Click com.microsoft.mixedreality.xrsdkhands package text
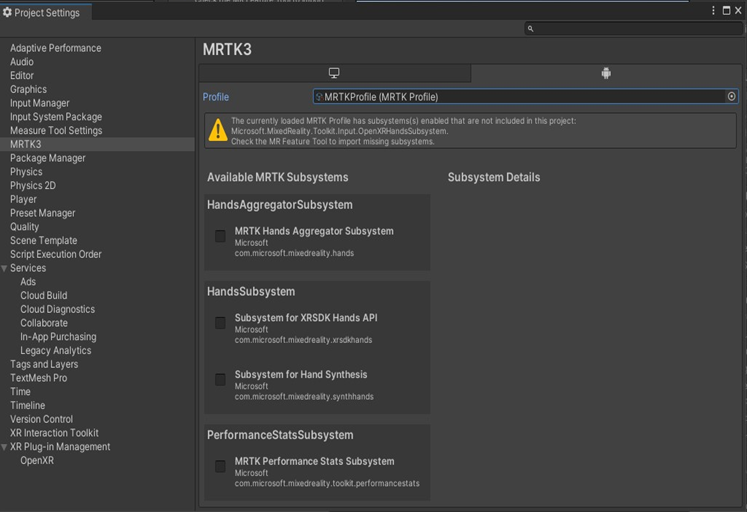The height and width of the screenshot is (512, 747). (x=303, y=340)
